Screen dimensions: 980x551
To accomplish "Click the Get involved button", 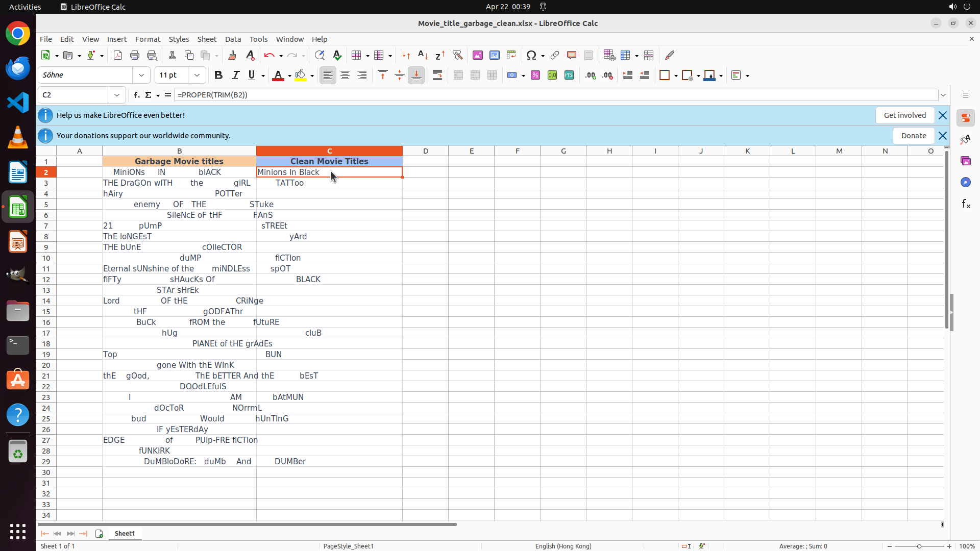I will coord(904,115).
